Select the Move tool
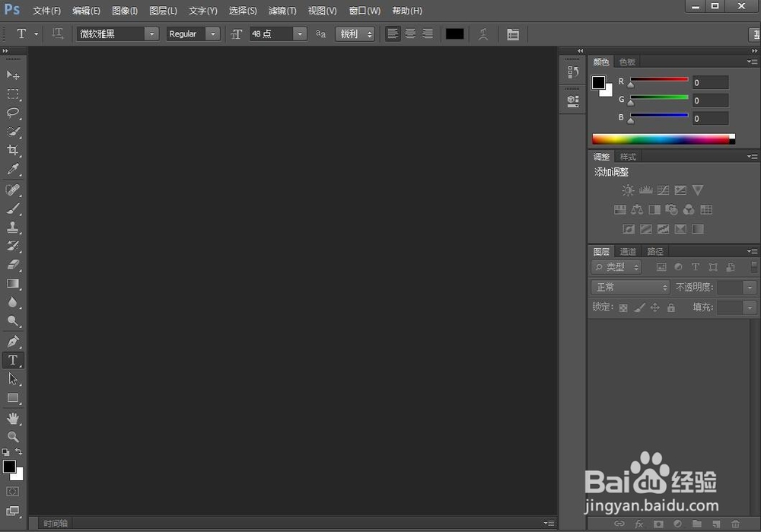 [13, 75]
